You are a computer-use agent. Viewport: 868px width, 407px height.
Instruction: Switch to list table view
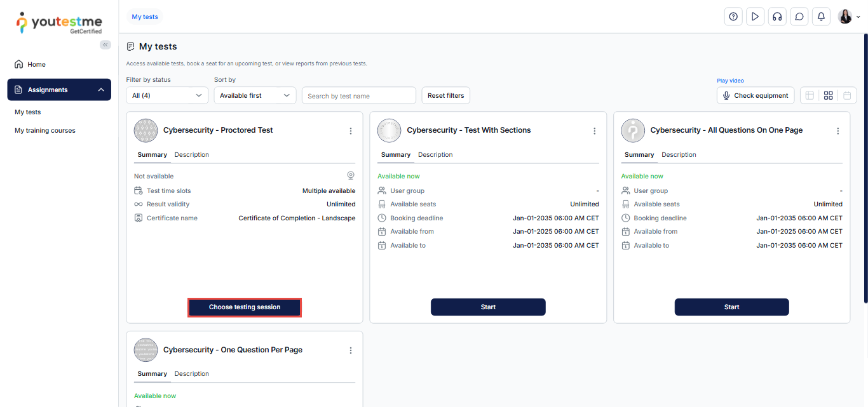click(x=810, y=96)
